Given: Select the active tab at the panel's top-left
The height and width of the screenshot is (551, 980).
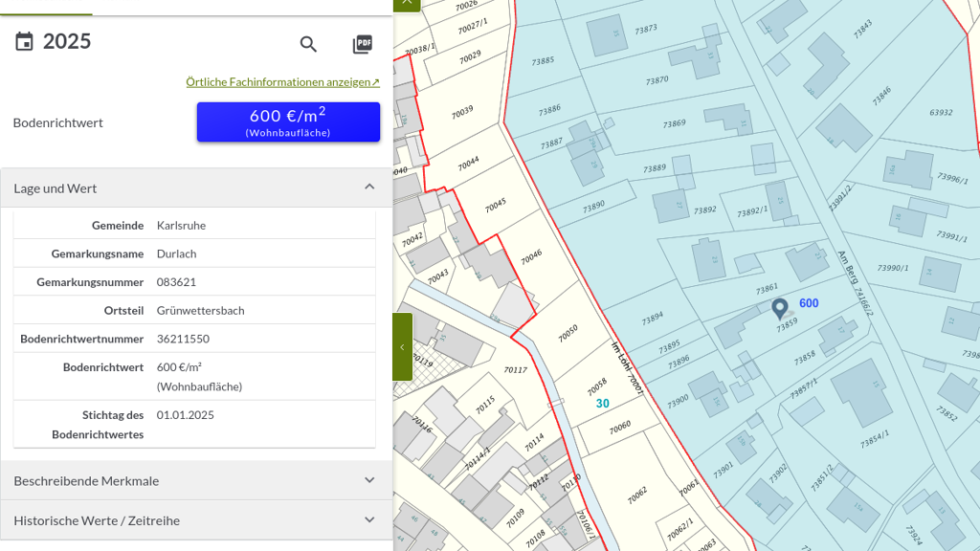Looking at the screenshot, I should pyautogui.click(x=46, y=10).
